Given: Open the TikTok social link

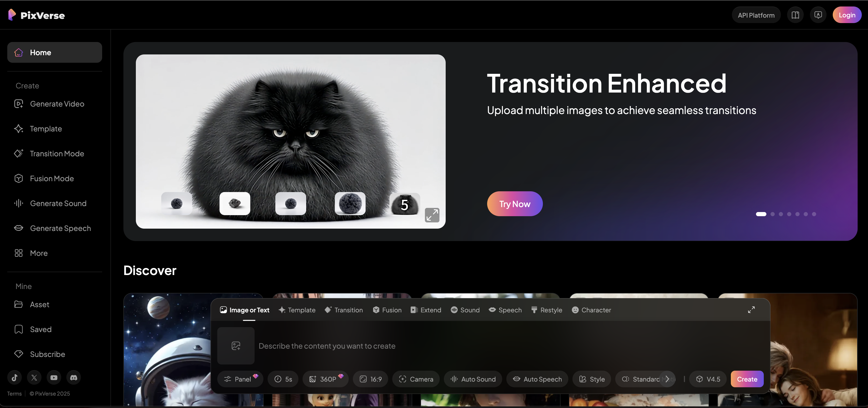Looking at the screenshot, I should 15,378.
